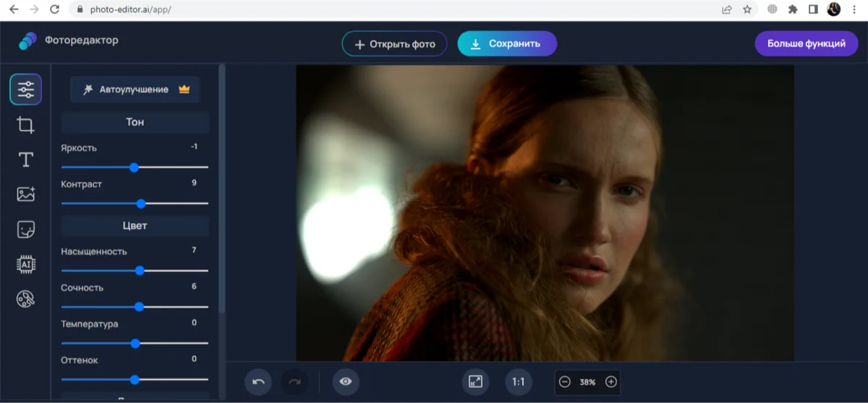Toggle the before/after preview eye
Screen dimensions: 868x403
pyautogui.click(x=346, y=382)
